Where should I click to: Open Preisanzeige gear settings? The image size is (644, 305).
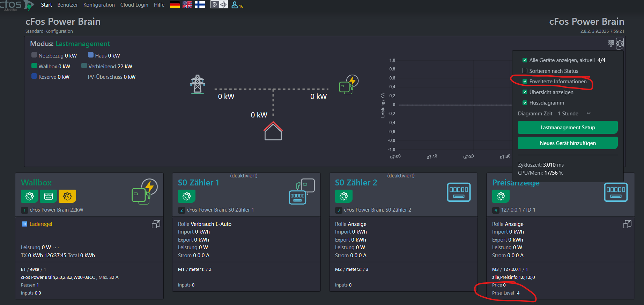[x=501, y=196]
